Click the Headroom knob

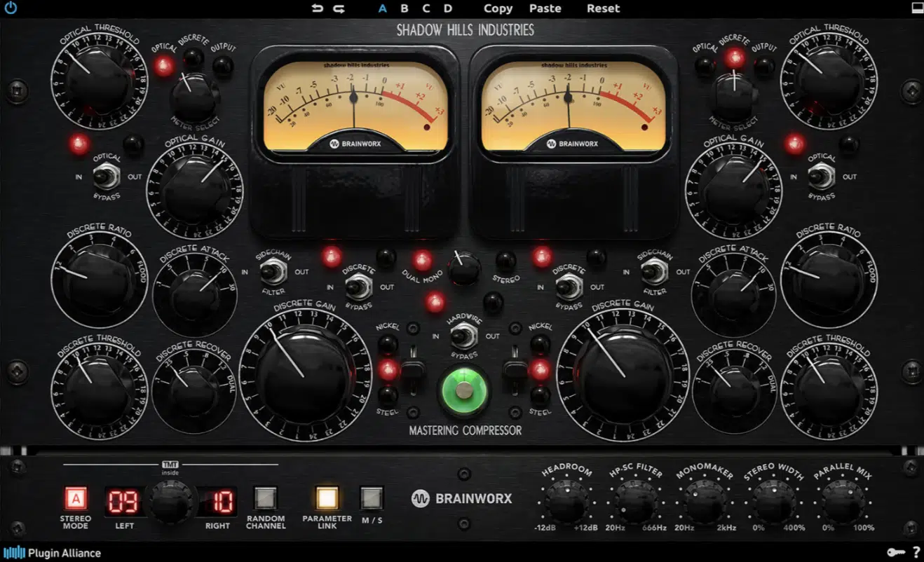click(x=566, y=502)
